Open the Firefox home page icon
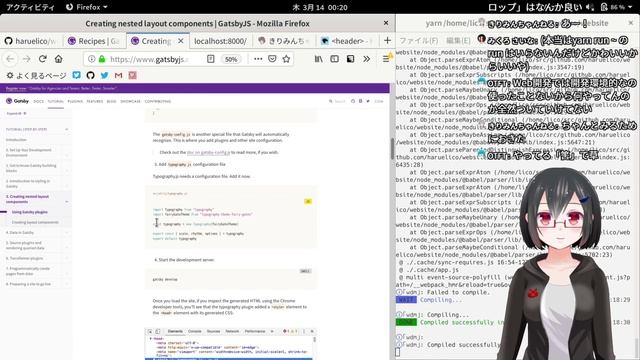This screenshot has width=640, height=360. pos(58,59)
